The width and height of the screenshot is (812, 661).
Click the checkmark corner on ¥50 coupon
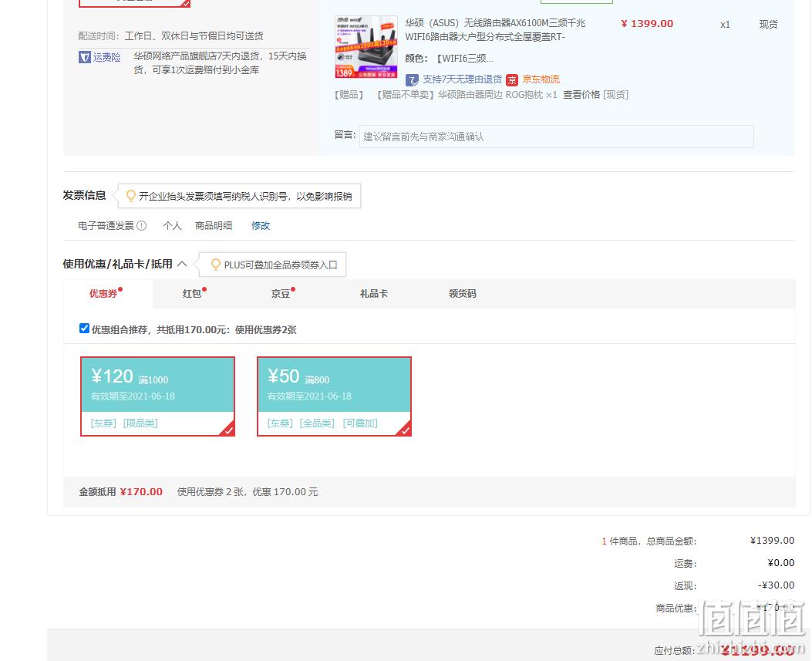(404, 430)
